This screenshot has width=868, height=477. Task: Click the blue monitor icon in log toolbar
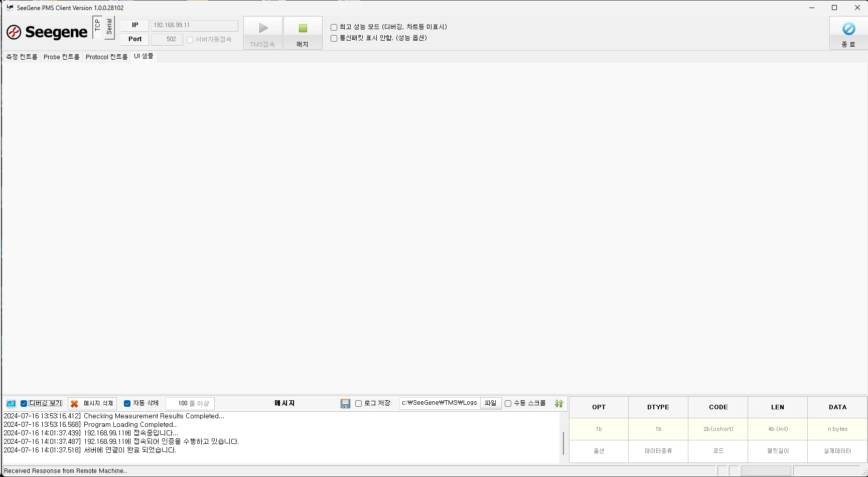click(11, 403)
